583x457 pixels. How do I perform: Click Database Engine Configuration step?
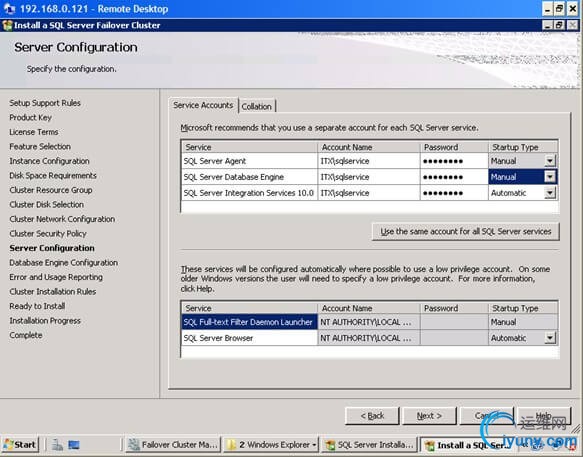(x=64, y=263)
